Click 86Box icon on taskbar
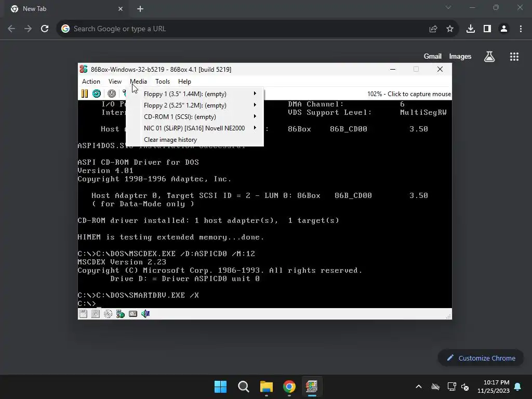This screenshot has height=399, width=532. tap(312, 387)
